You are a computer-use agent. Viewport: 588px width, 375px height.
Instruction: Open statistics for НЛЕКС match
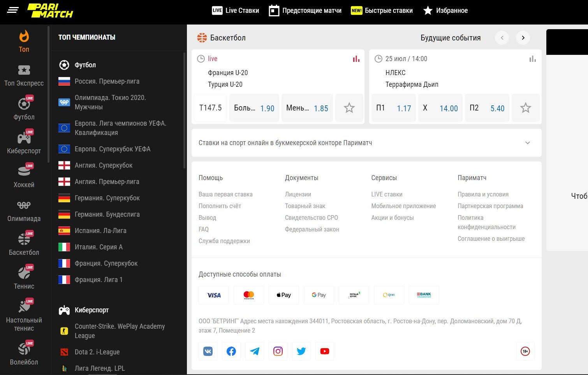point(532,59)
